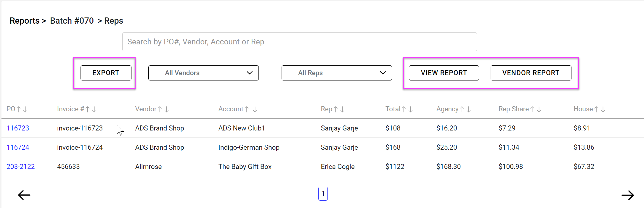Sort House column ascending with up arrow
This screenshot has height=208, width=644.
596,109
